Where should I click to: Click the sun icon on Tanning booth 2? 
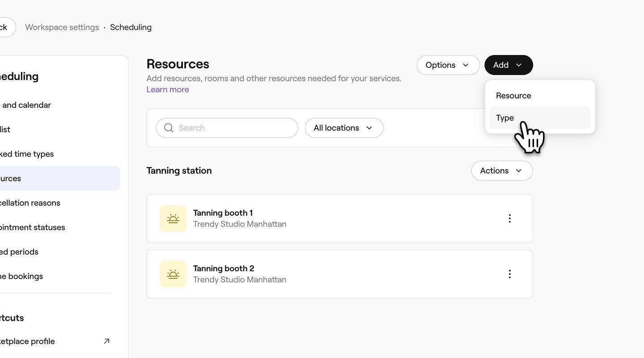(173, 273)
